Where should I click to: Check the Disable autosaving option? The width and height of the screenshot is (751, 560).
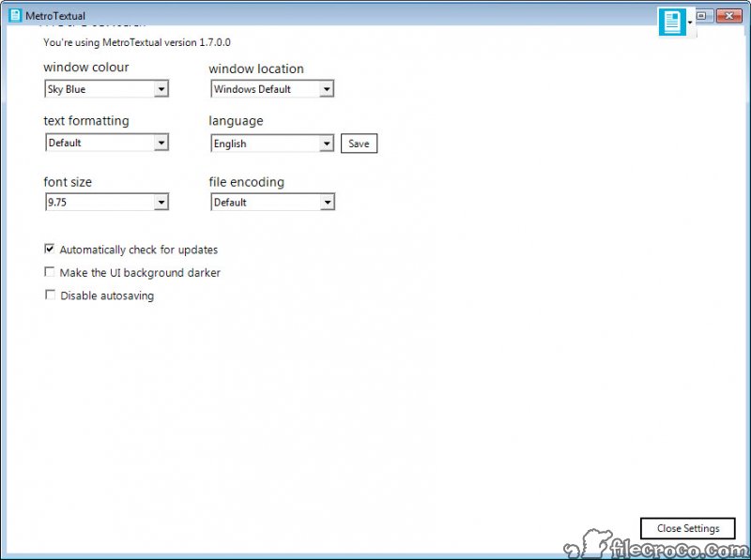tap(50, 295)
